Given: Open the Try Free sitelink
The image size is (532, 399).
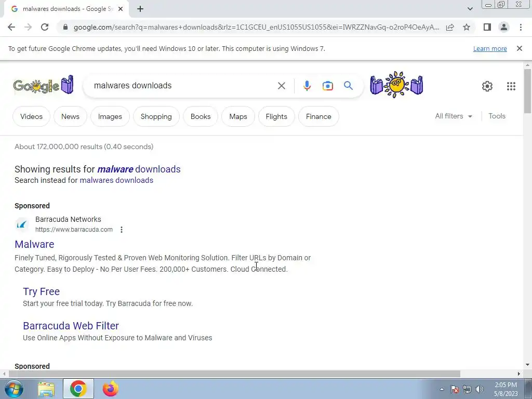Looking at the screenshot, I should point(42,291).
